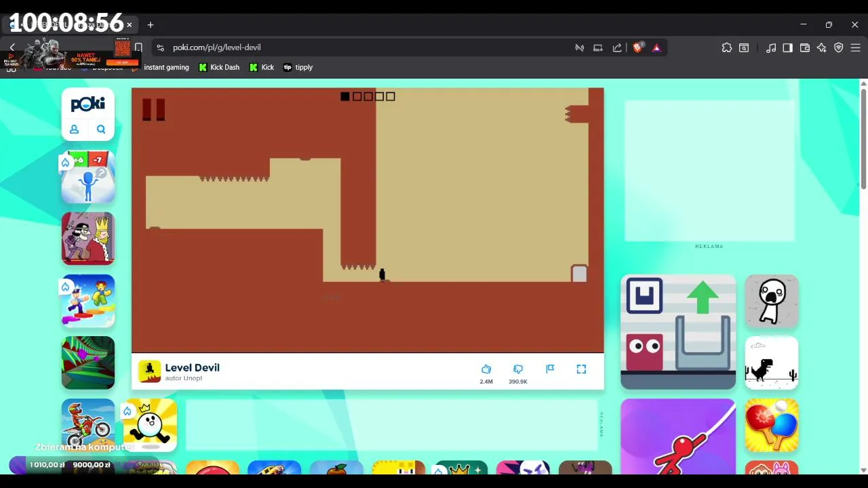Close the current browser tab
Viewport: 868px width, 488px height.
pyautogui.click(x=129, y=25)
